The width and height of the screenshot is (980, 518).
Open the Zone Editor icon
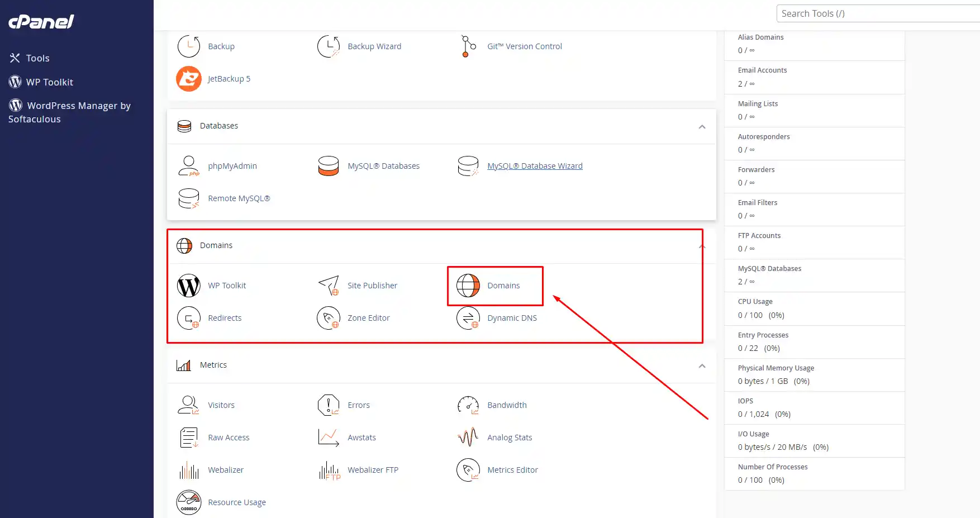pos(329,318)
